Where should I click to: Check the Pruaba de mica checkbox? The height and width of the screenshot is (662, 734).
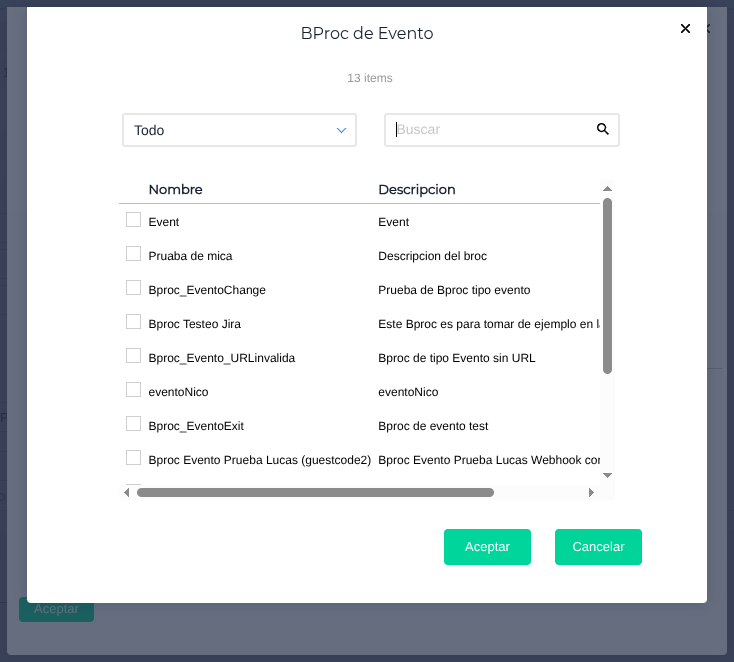click(133, 254)
